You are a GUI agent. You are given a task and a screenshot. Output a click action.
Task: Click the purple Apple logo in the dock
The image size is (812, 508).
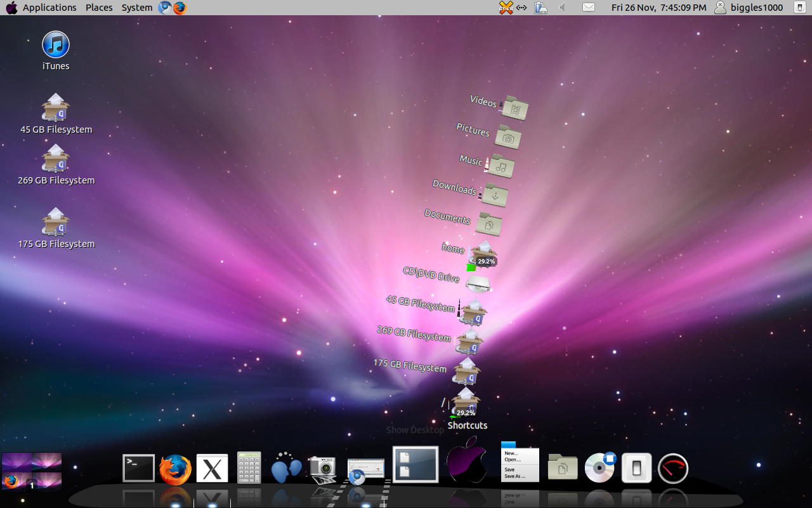tap(468, 465)
